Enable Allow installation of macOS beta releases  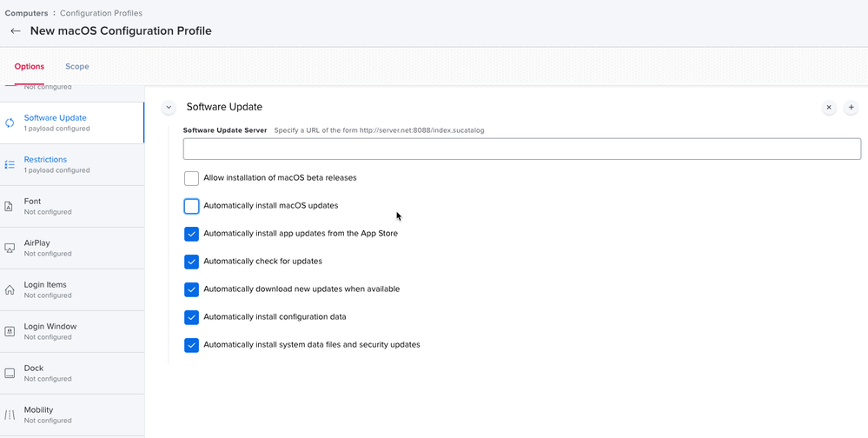[191, 178]
